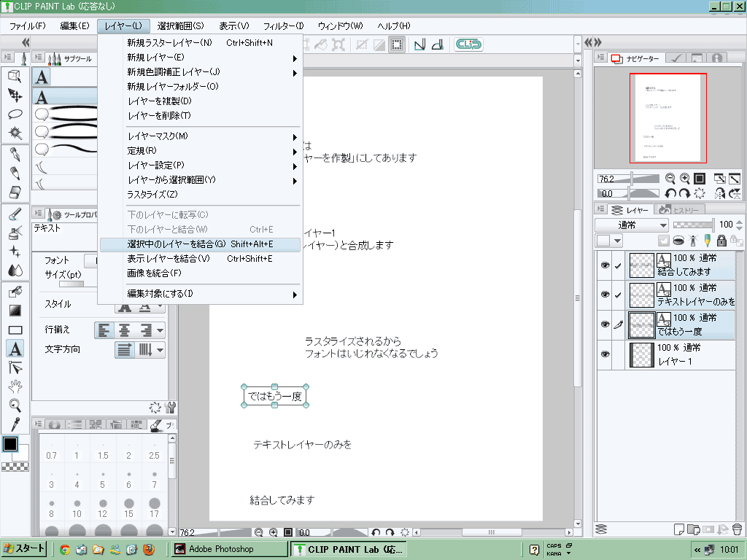Select the Magnifier zoom tool
The height and width of the screenshot is (560, 747).
(15, 405)
